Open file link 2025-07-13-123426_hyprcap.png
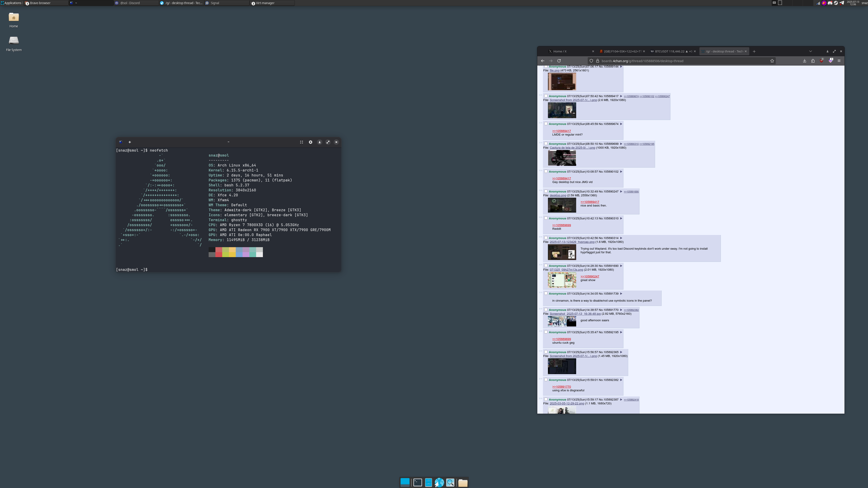Image resolution: width=868 pixels, height=488 pixels. [572, 242]
